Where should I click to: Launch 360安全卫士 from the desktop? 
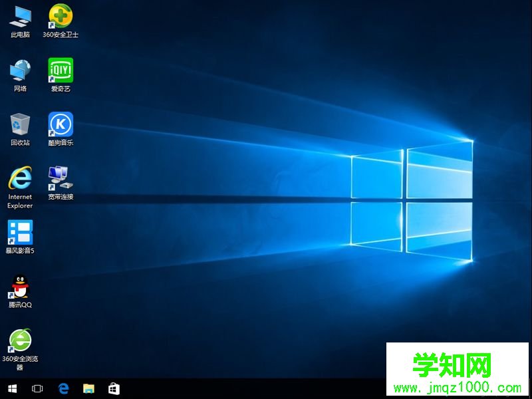(61, 17)
